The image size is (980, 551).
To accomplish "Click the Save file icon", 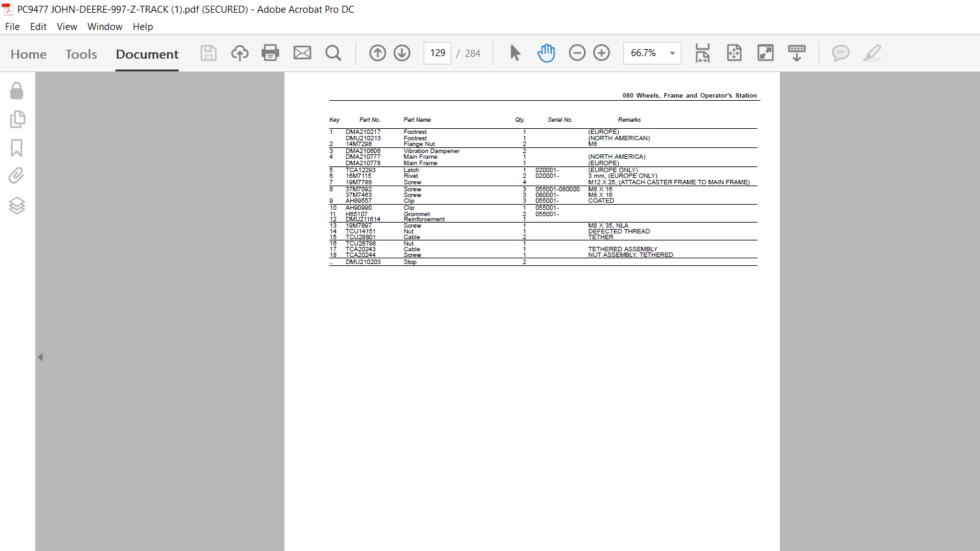I will (x=209, y=53).
